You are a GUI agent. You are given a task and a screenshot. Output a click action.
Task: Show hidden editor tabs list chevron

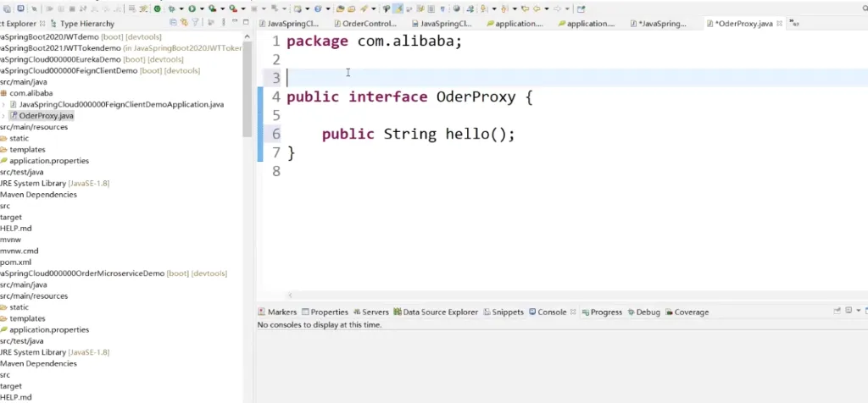click(x=793, y=23)
